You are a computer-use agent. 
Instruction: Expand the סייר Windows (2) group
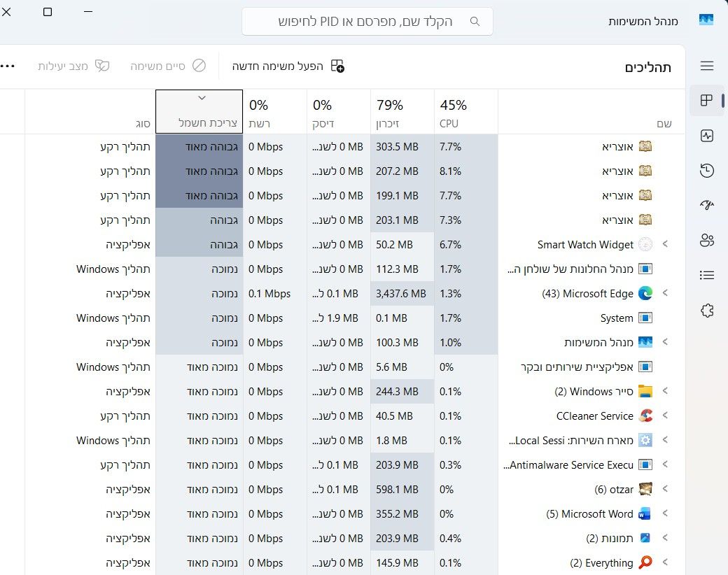(665, 391)
